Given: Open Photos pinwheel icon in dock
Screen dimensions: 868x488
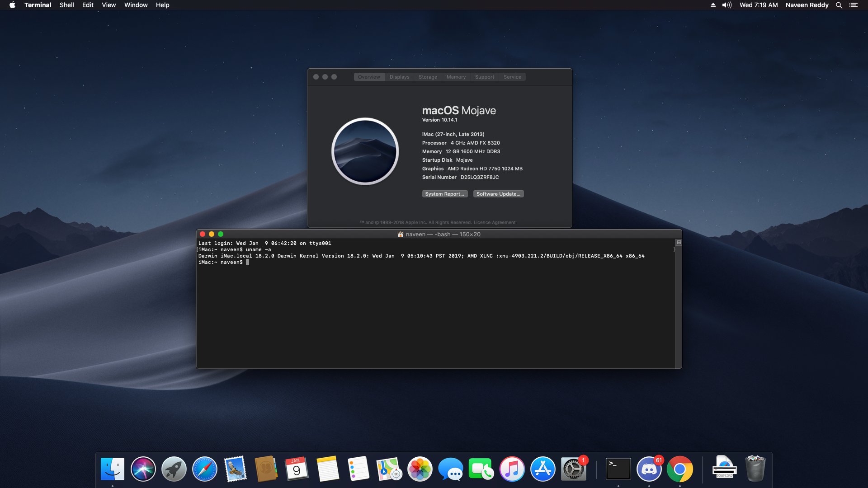Looking at the screenshot, I should pyautogui.click(x=420, y=469).
